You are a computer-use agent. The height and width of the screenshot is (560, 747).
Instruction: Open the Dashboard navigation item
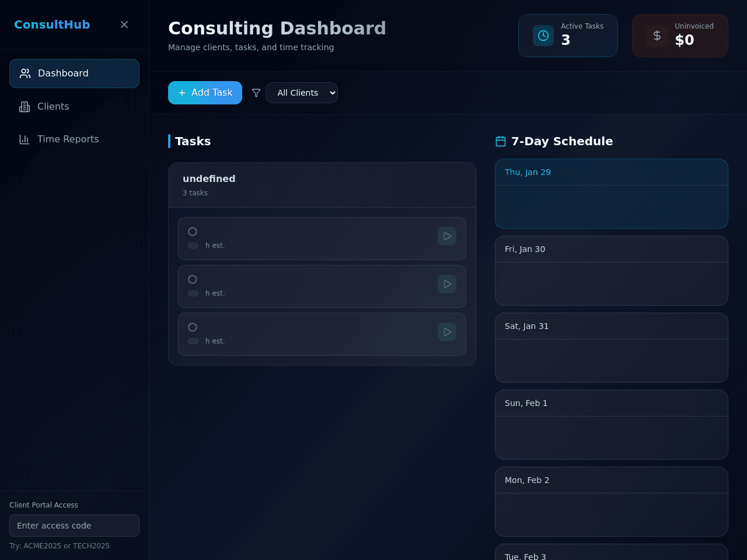[74, 73]
